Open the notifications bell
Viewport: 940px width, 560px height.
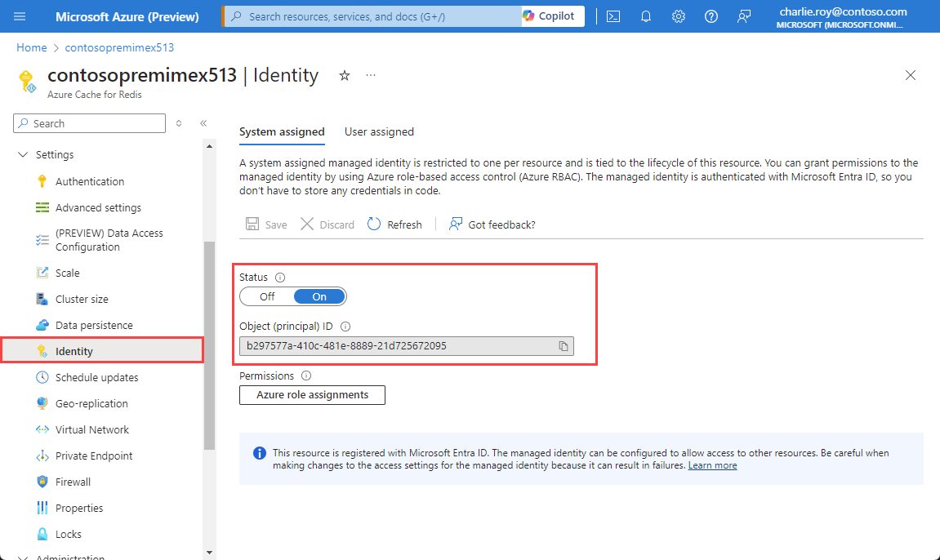646,16
